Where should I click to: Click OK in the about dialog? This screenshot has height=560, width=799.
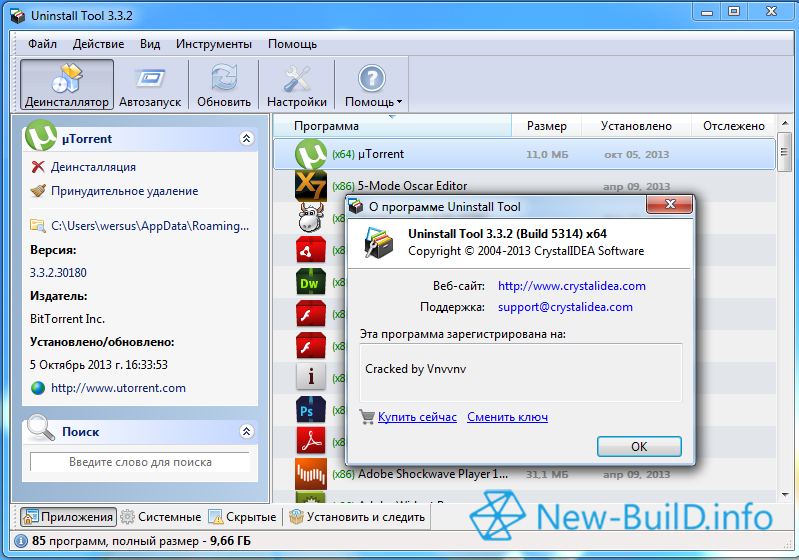[x=639, y=447]
